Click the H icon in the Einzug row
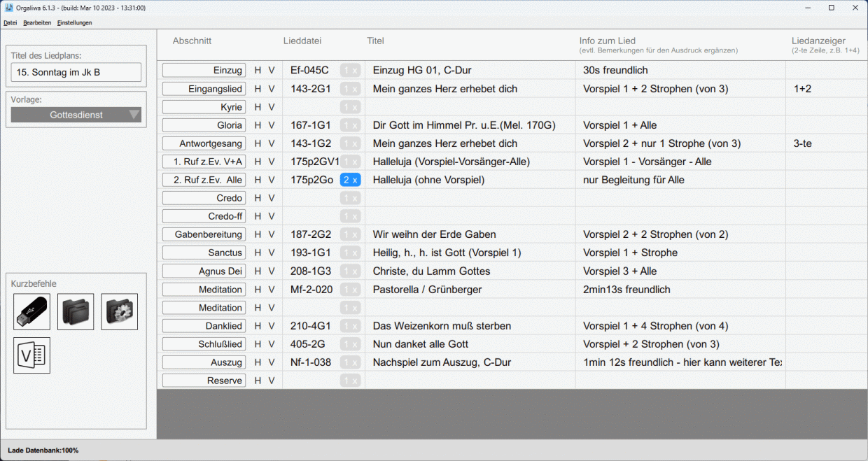 click(x=258, y=71)
